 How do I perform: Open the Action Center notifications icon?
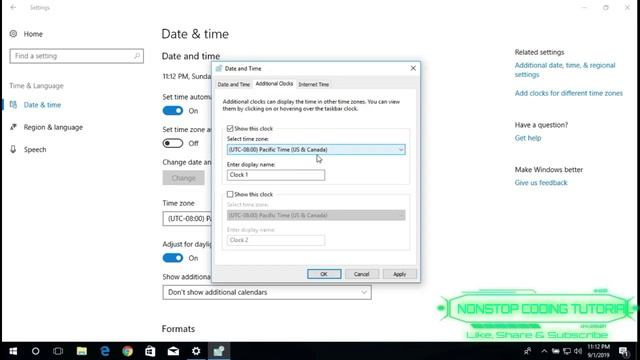coord(623,351)
